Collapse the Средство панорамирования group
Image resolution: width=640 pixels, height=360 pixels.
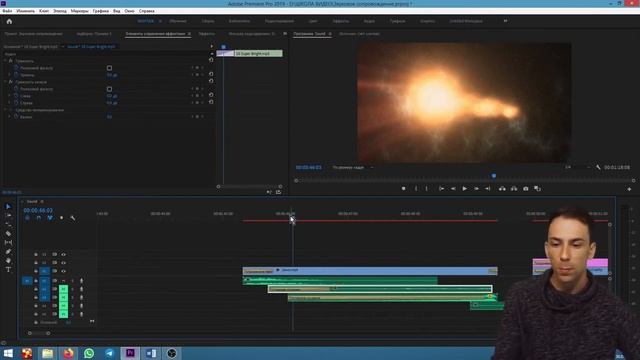5,110
